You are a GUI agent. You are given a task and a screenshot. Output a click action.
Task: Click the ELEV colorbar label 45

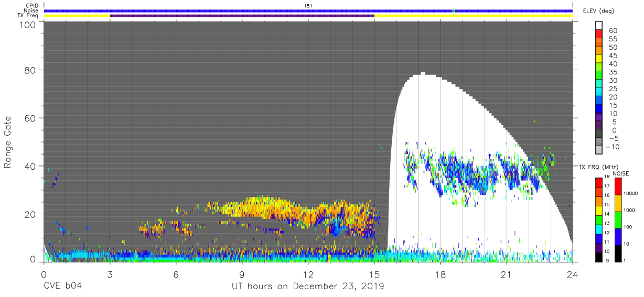point(613,56)
